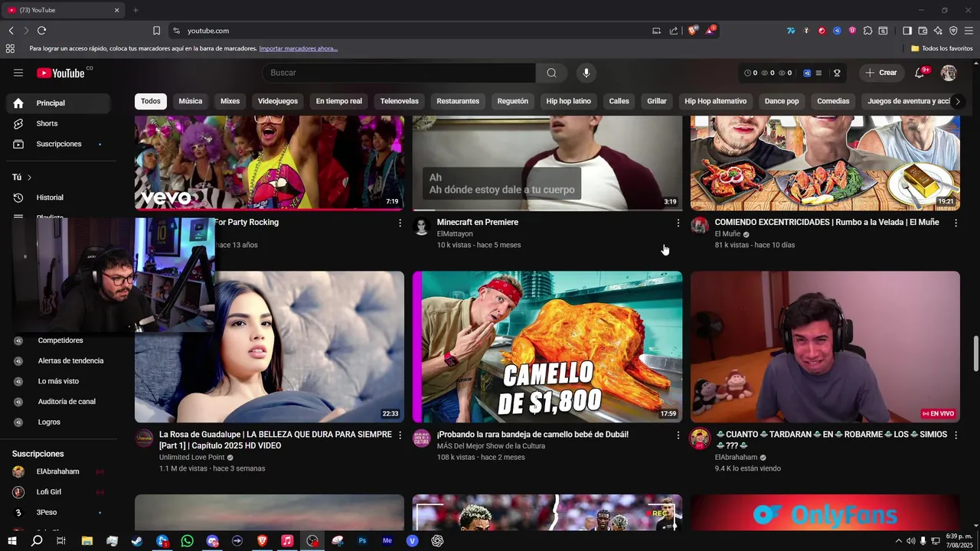The width and height of the screenshot is (980, 551).
Task: Open ElMattayon channel avatar
Action: (x=422, y=226)
